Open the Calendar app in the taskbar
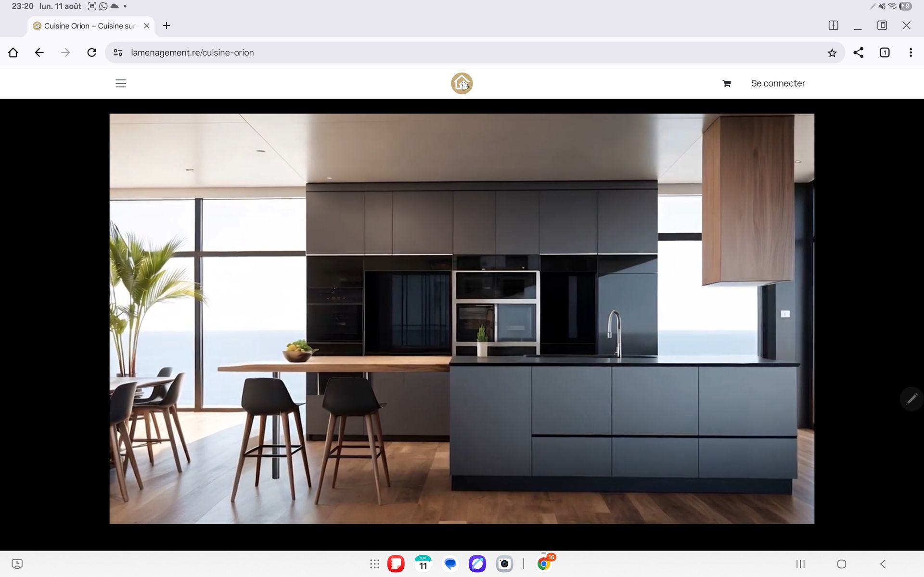Screen dimensions: 924x577 coord(423,564)
